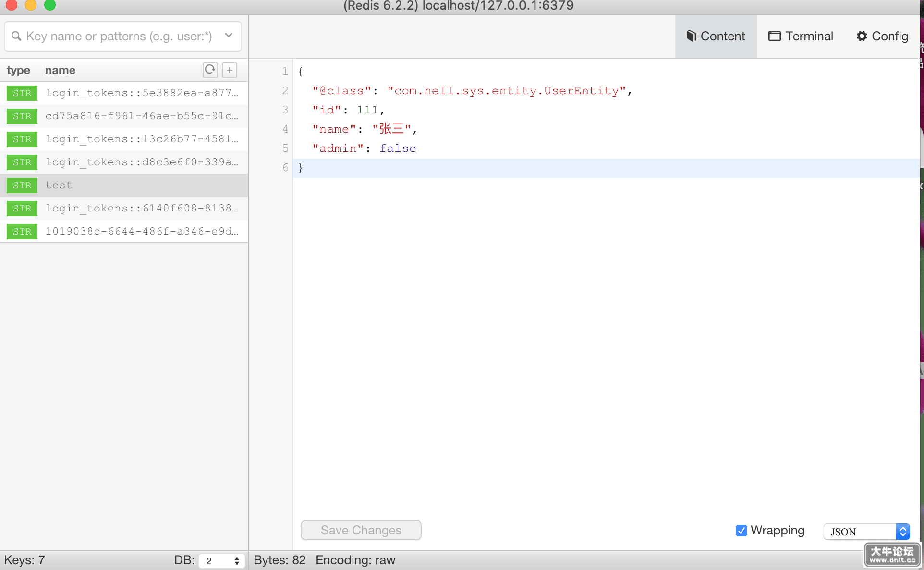This screenshot has width=924, height=570.
Task: Click the "@class" line in editor
Action: pyautogui.click(x=472, y=91)
